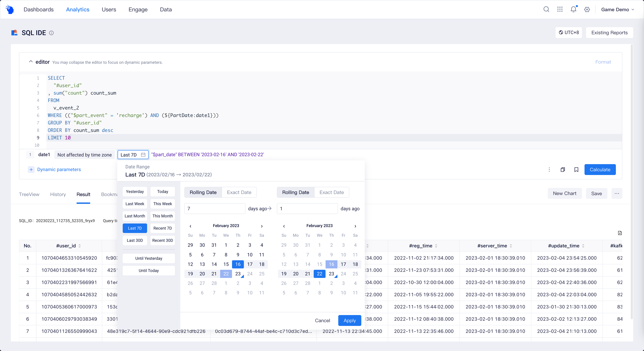Click the calendar icon in Last 7D field
Screen dimensions: 644x351
[x=143, y=155]
